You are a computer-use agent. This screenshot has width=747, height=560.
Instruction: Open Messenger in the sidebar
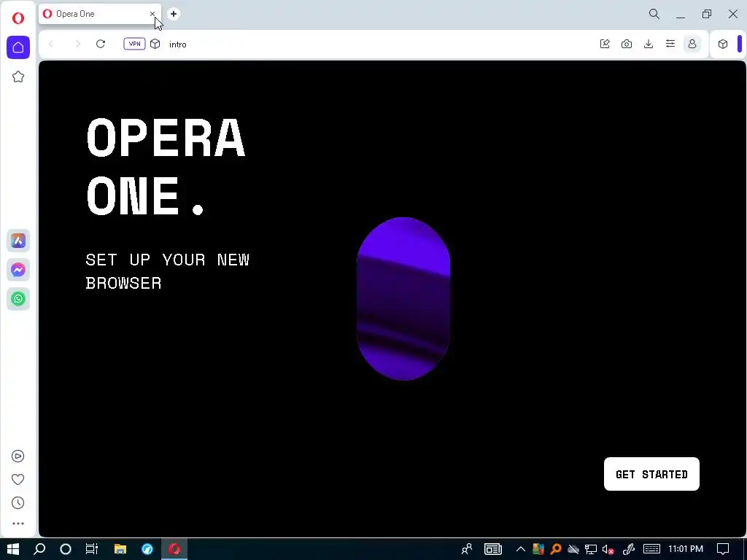(x=18, y=270)
